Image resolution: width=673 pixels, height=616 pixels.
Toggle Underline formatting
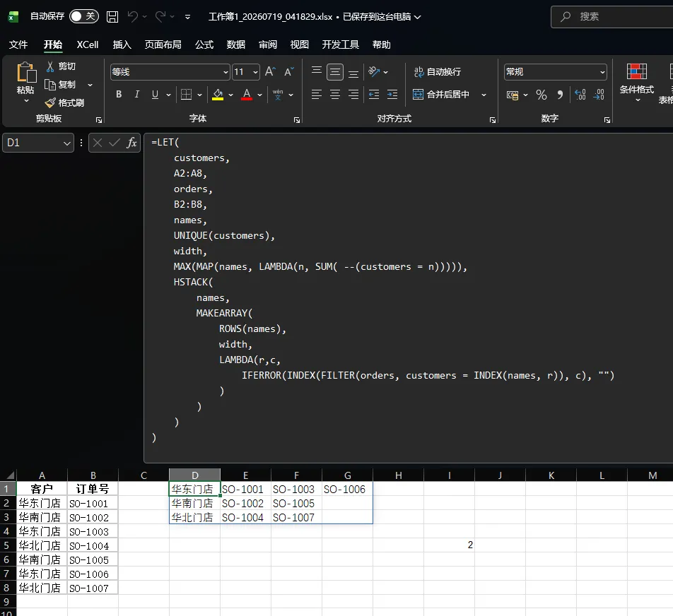point(156,95)
